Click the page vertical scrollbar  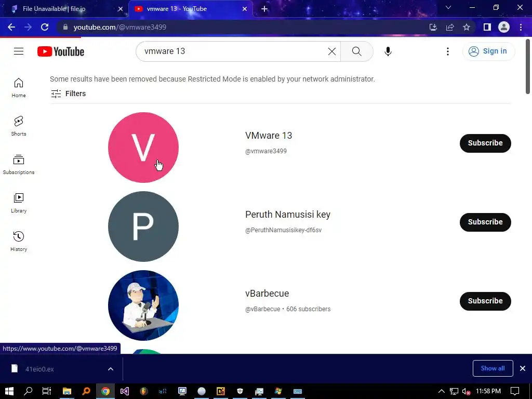point(528,66)
